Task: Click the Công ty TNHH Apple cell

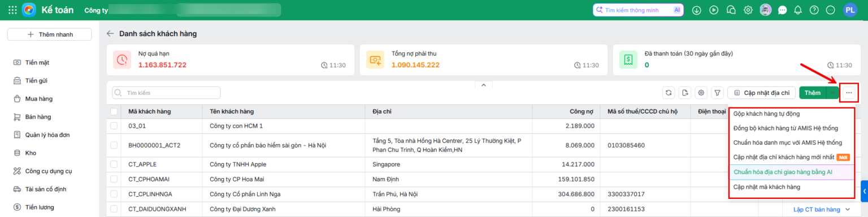Action: point(284,164)
